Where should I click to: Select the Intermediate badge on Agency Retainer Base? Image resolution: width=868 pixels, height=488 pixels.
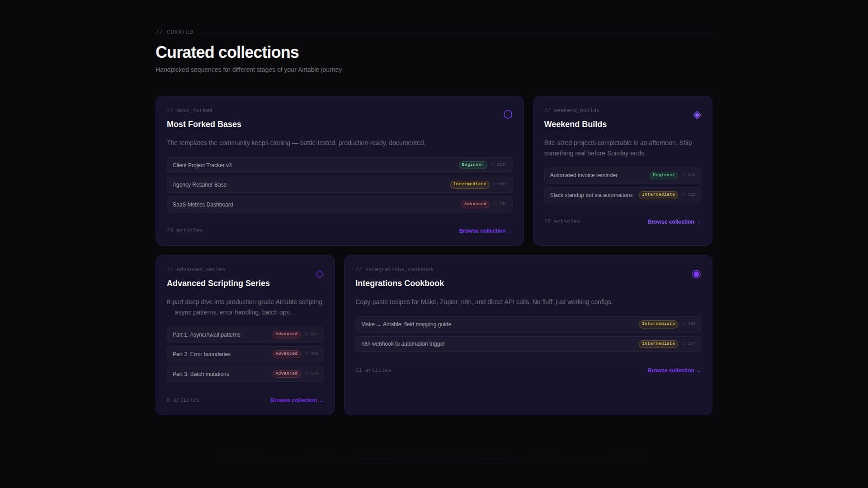(469, 184)
